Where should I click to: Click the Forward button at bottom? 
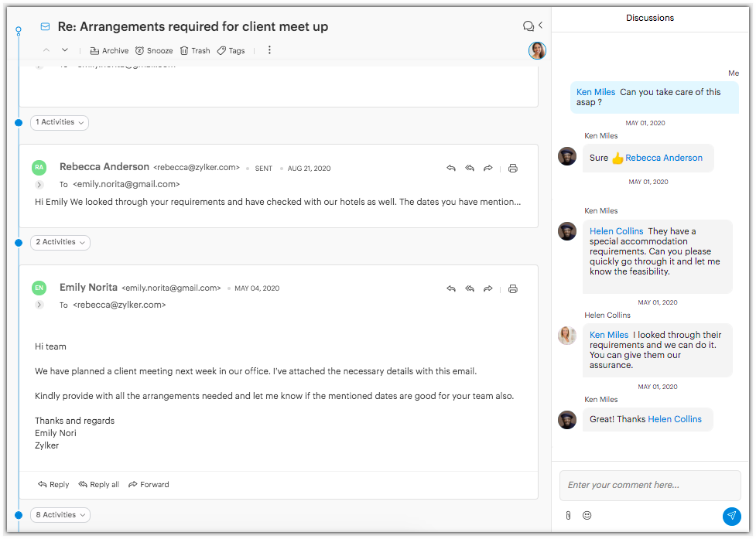[149, 485]
